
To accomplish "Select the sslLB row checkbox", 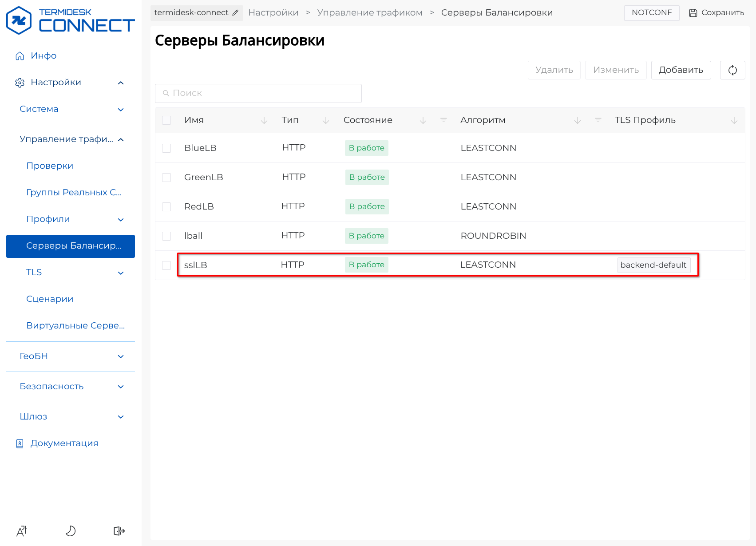I will 166,265.
